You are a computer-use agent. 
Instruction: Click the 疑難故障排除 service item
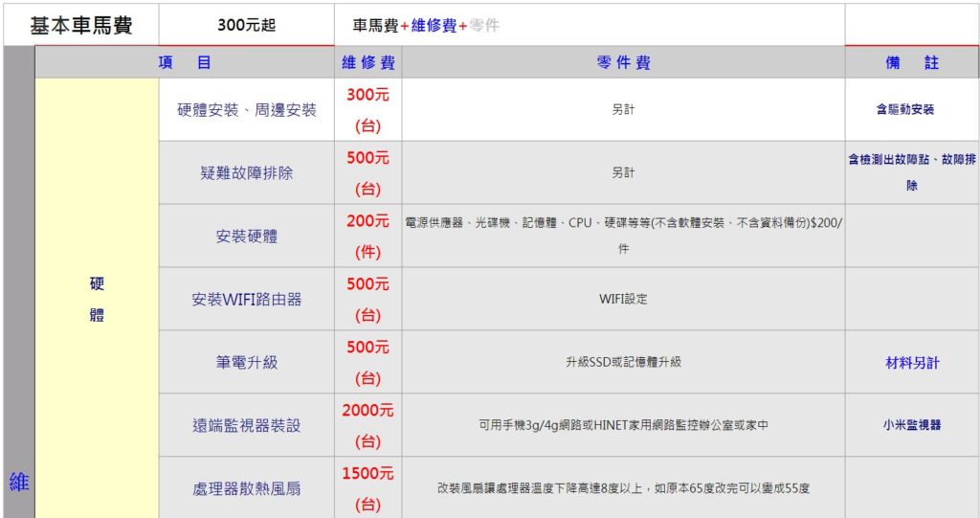coord(247,173)
